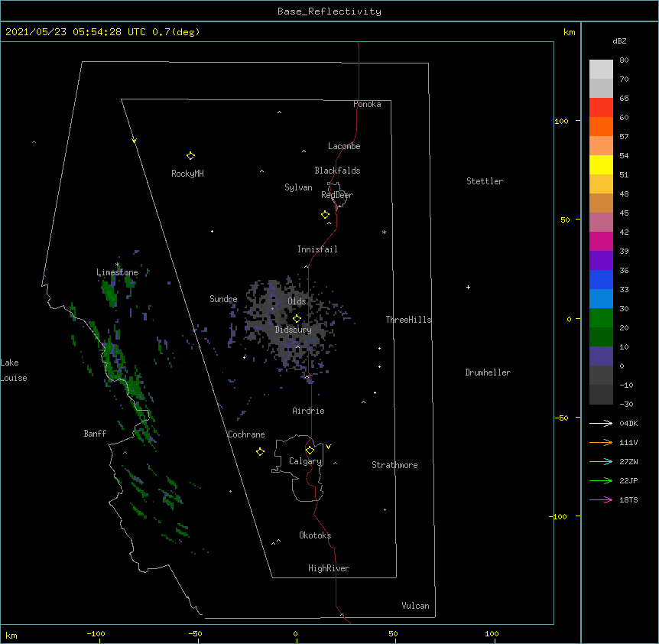Image resolution: width=659 pixels, height=644 pixels.
Task: Click the Ponoka town label
Action: (x=367, y=104)
